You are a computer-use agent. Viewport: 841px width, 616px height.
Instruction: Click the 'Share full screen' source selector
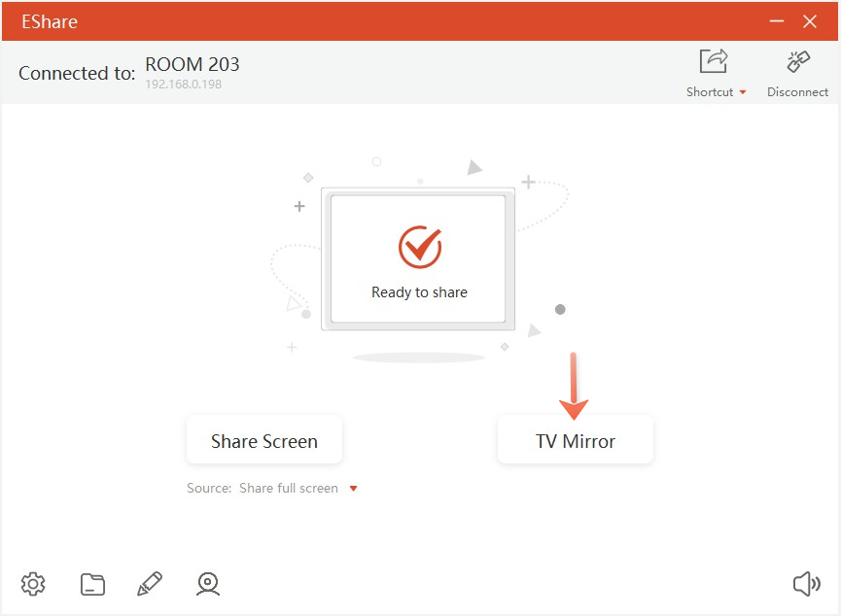point(289,489)
